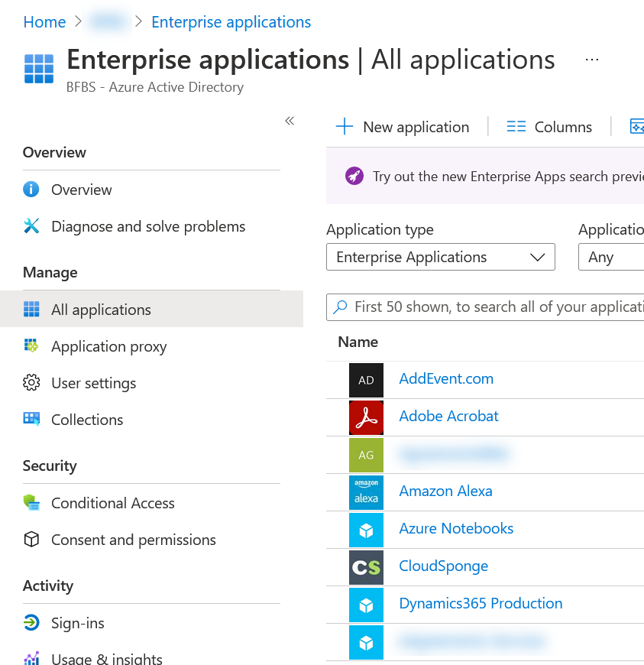644x665 pixels.
Task: Click the applications search input field
Action: [485, 307]
